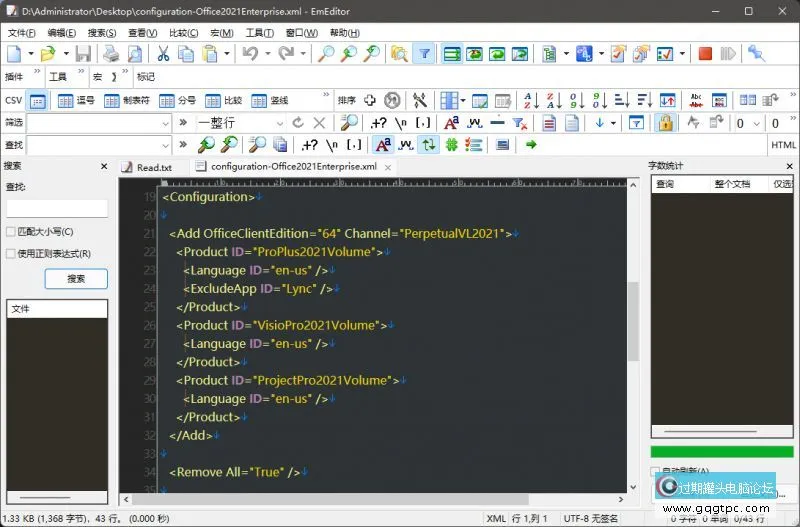Click the 逗号 comma CSV mode button
Screen dimensions: 800x527
tap(77, 100)
